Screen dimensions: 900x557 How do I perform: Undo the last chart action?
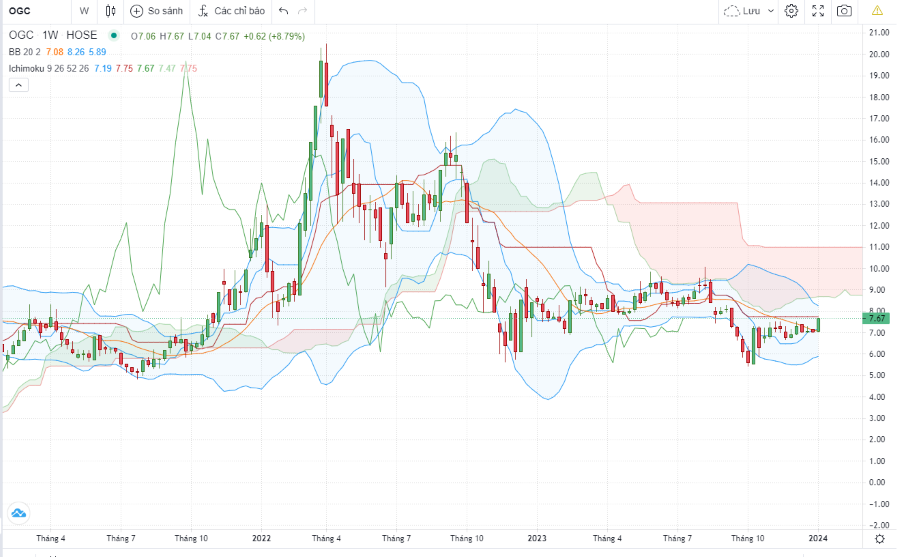pos(283,11)
